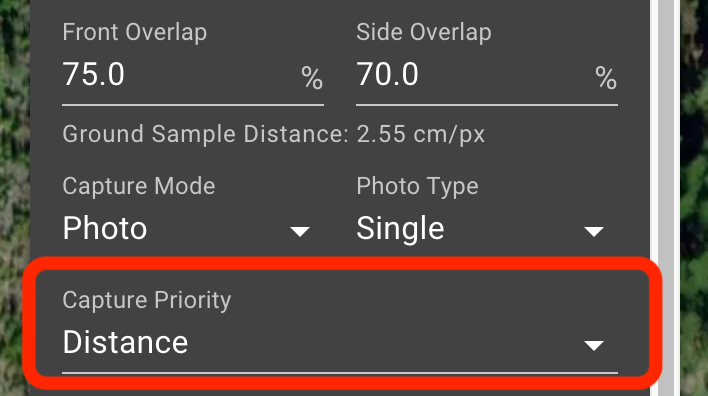Open the Capture Priority dropdown showing Distance
708x396 pixels.
pos(340,342)
